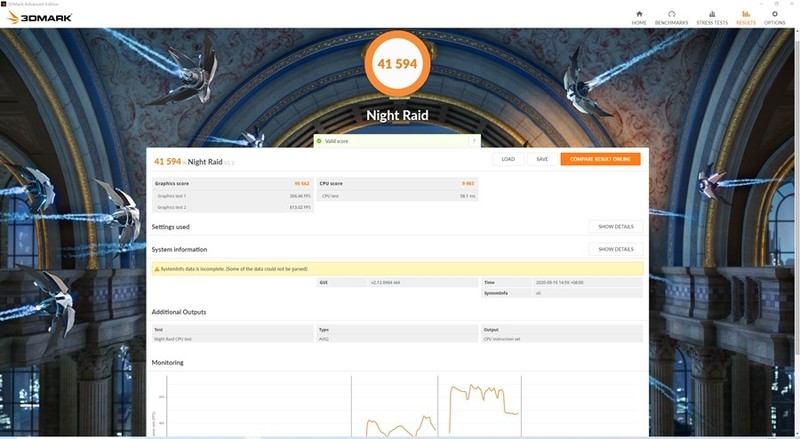Click the Additional Outputs heading

pos(179,312)
